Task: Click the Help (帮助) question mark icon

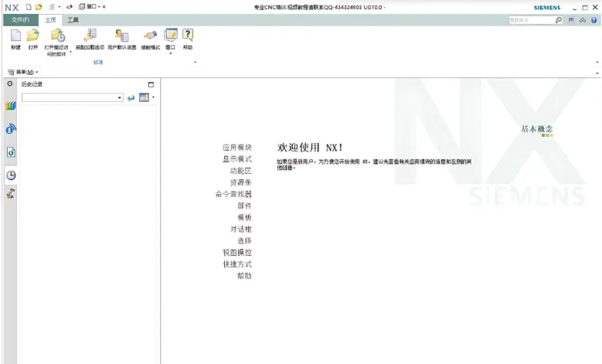Action: click(187, 36)
